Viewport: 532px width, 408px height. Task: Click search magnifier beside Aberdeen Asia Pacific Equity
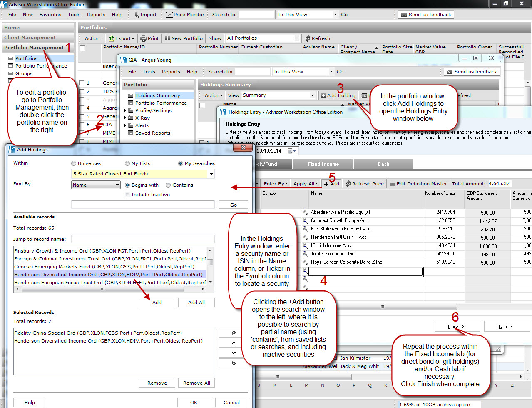[305, 213]
